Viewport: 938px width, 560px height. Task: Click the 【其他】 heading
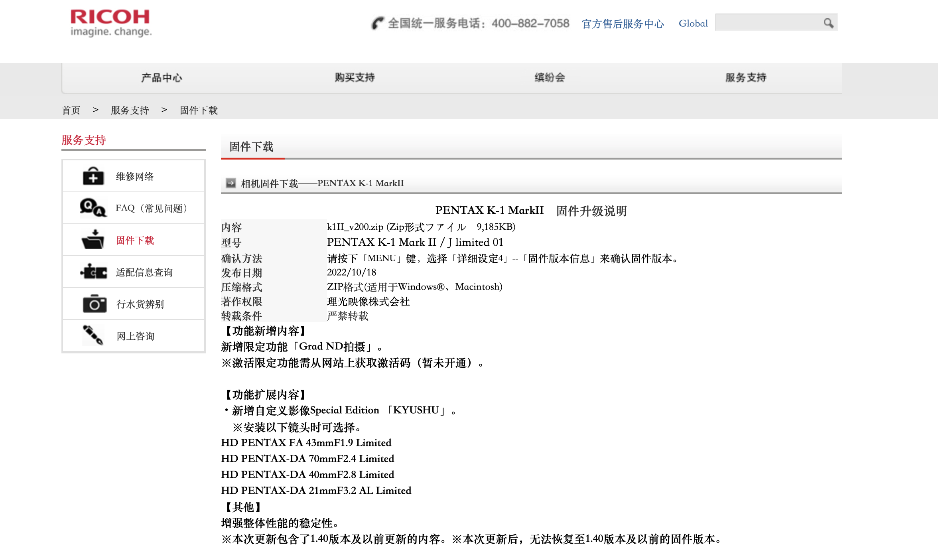[243, 507]
